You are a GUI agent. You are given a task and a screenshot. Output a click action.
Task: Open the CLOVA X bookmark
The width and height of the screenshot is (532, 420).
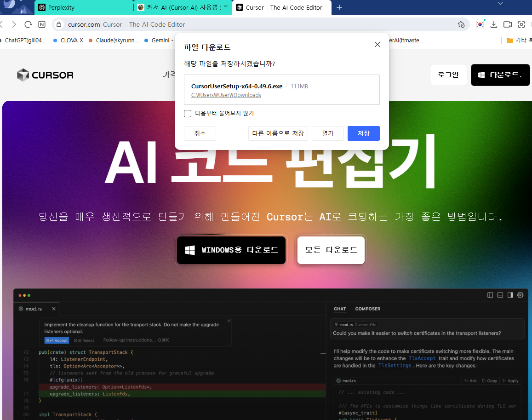click(x=68, y=40)
